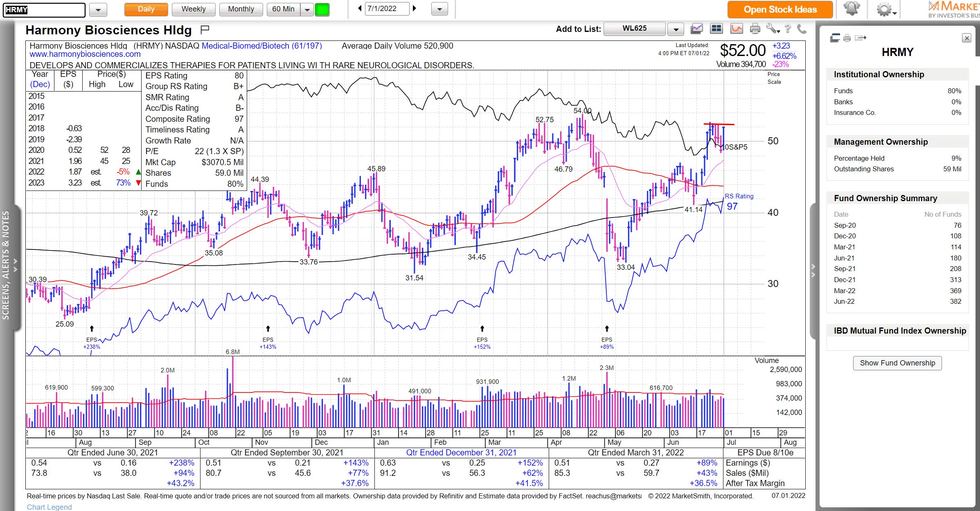This screenshot has width=980, height=511.
Task: Click the flag icon next to Harmony Biosciences Hldg
Action: [x=205, y=29]
